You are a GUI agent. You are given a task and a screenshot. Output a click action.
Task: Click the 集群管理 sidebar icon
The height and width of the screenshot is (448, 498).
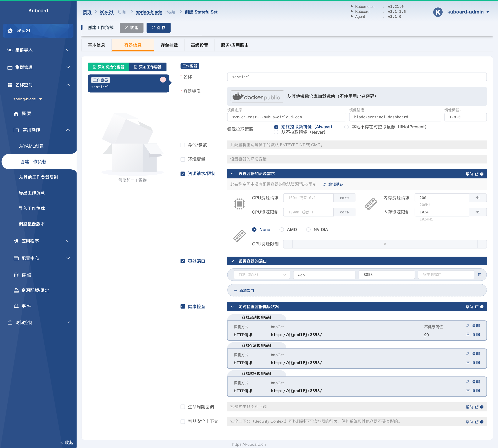(10, 67)
